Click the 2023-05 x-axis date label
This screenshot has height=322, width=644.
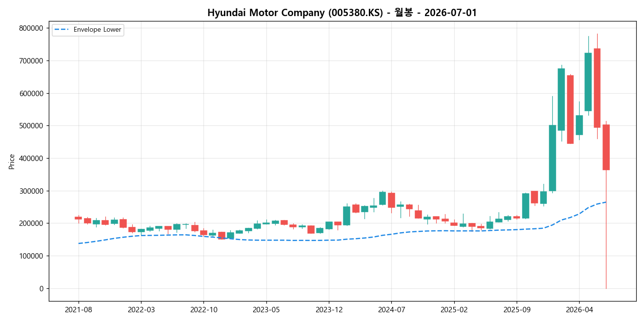tap(266, 310)
